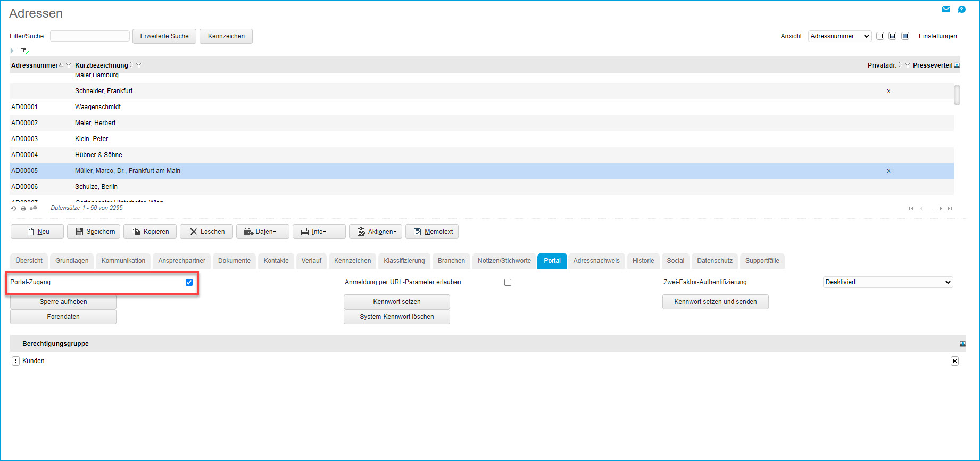Click the column chooser icon beside Presseverteil
Viewport: 980px width, 461px height.
[957, 65]
